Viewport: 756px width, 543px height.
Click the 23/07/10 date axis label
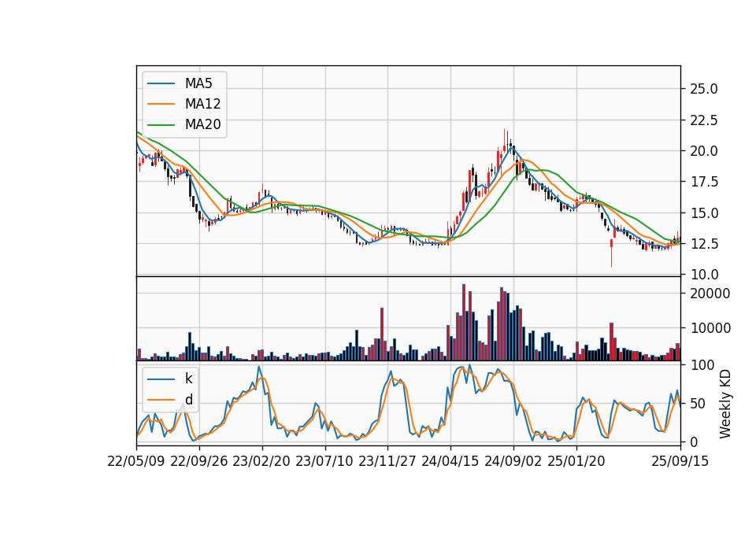point(324,461)
